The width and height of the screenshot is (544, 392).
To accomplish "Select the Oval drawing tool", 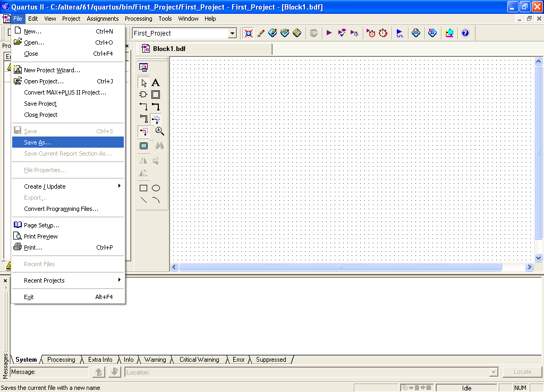I will (x=156, y=188).
